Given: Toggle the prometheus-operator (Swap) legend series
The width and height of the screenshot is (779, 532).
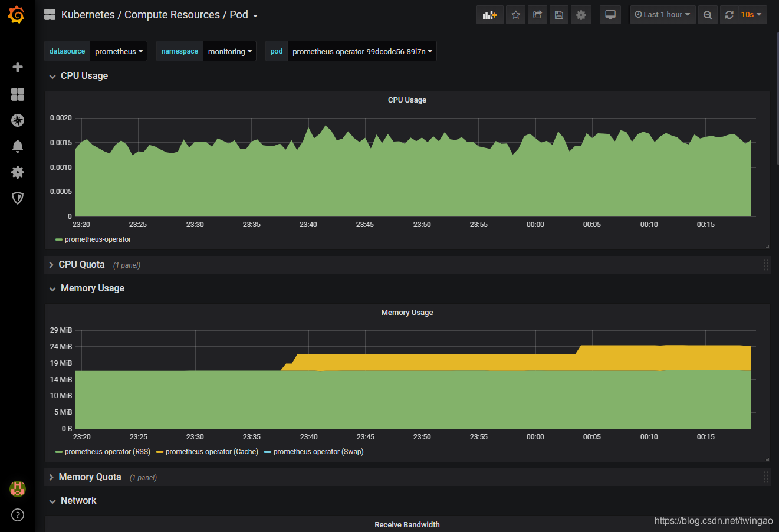Looking at the screenshot, I should pos(318,452).
